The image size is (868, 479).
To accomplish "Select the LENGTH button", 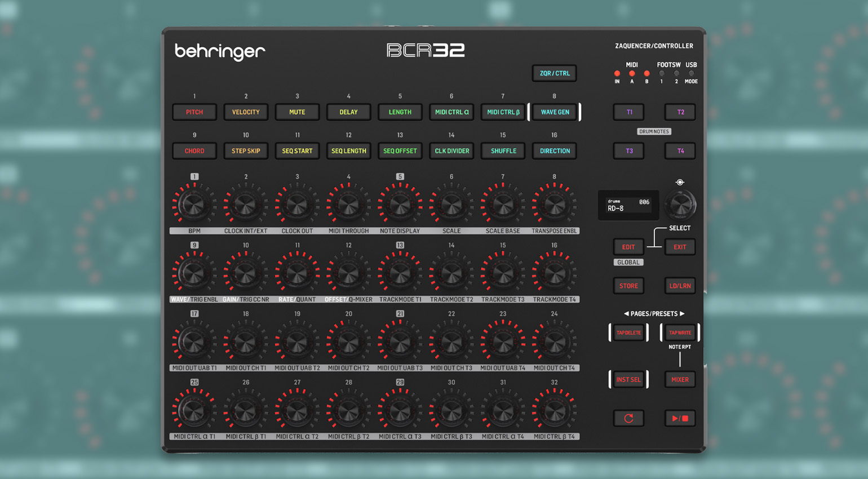I will tap(400, 112).
